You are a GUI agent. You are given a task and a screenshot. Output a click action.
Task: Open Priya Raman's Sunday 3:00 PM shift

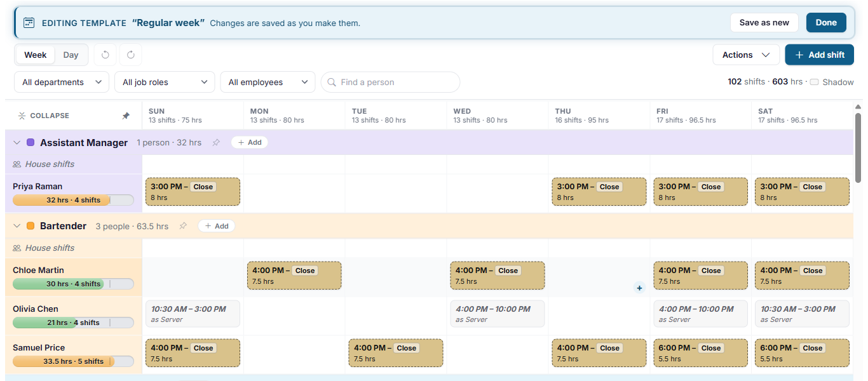click(193, 192)
